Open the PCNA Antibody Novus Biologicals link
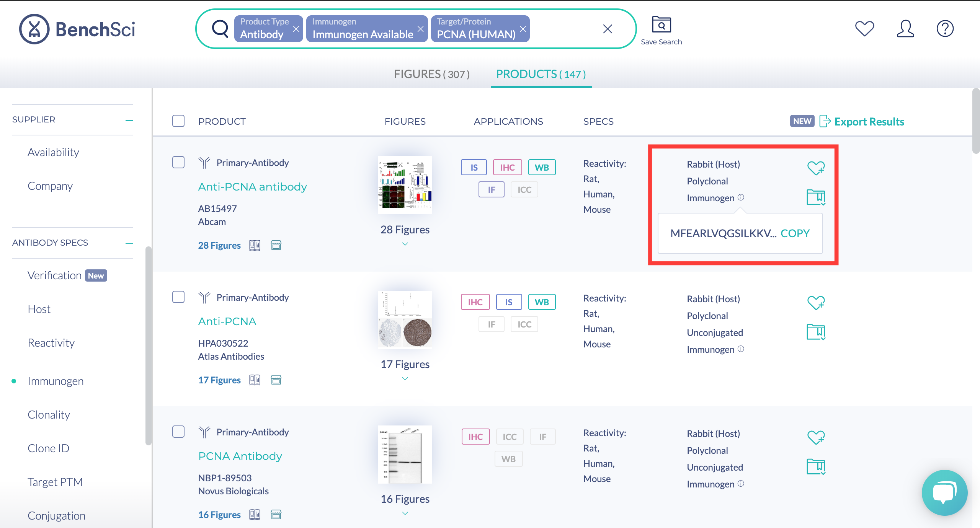 tap(240, 456)
